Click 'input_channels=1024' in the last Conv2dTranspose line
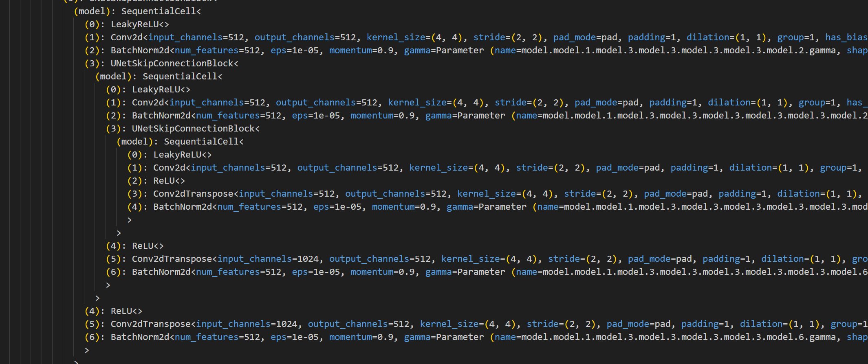The width and height of the screenshot is (868, 364). click(x=247, y=324)
